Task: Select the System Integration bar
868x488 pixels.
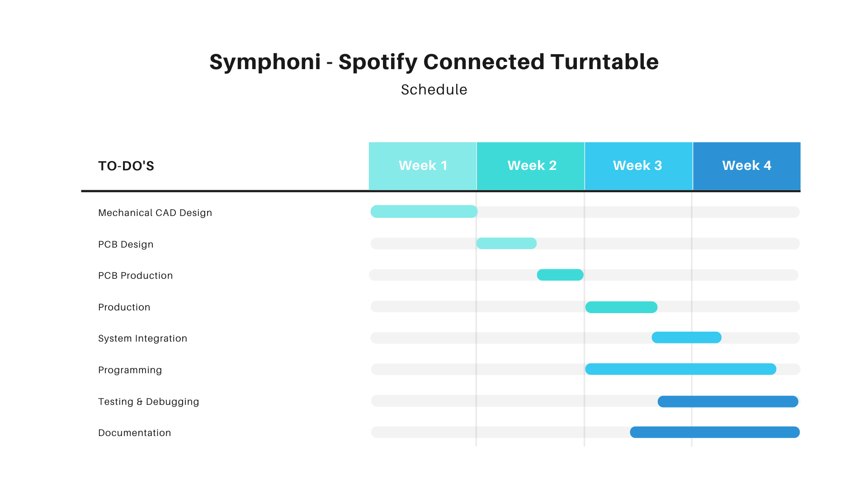Action: point(686,338)
